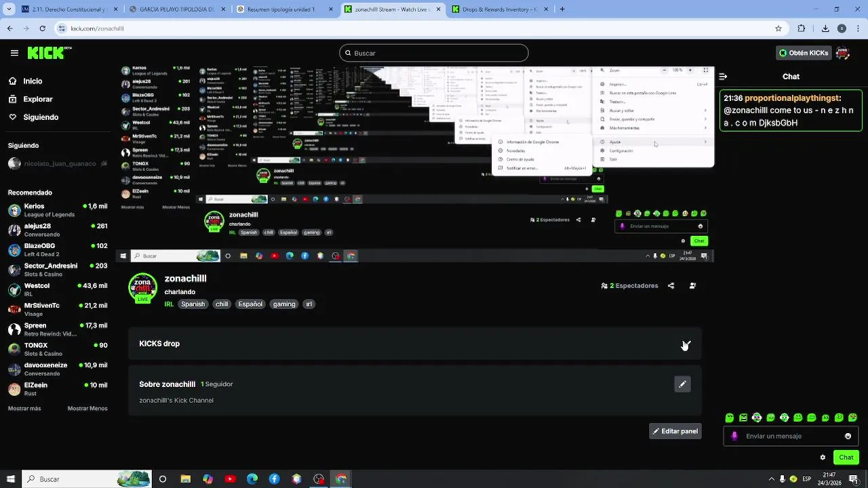Open ElZeein recommended channel
Viewport: 868px width, 488px height.
click(x=57, y=389)
